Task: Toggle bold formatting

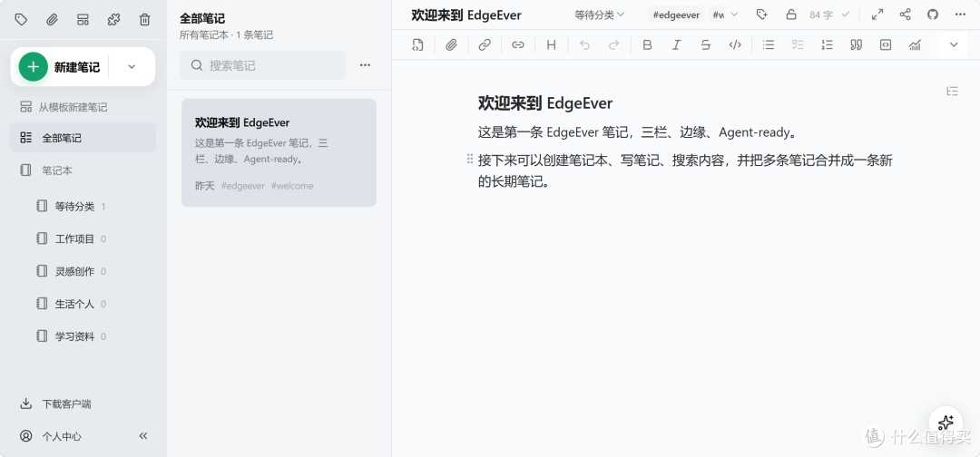Action: point(647,44)
